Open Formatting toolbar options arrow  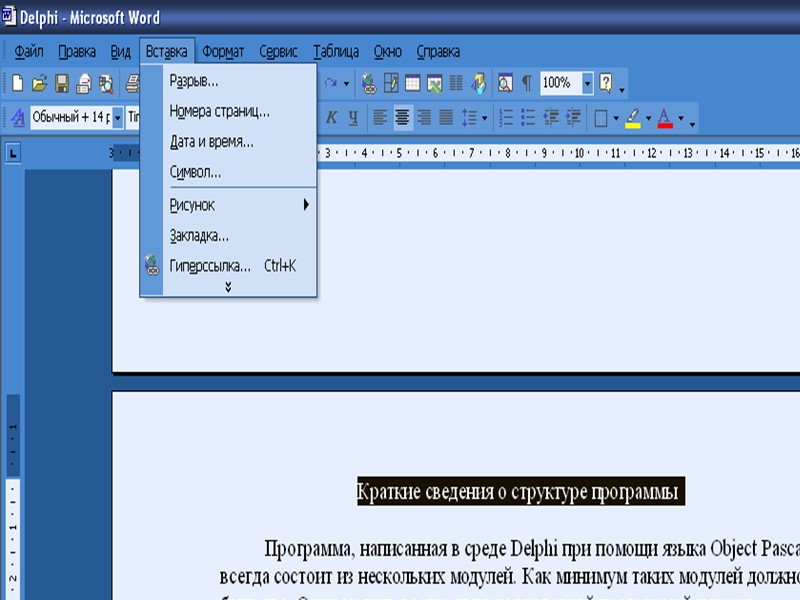(x=692, y=124)
